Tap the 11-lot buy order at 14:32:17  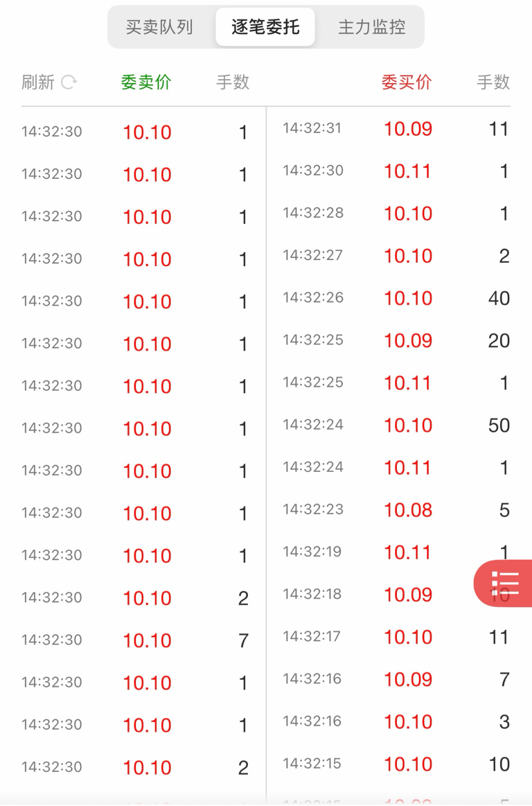pyautogui.click(x=396, y=637)
